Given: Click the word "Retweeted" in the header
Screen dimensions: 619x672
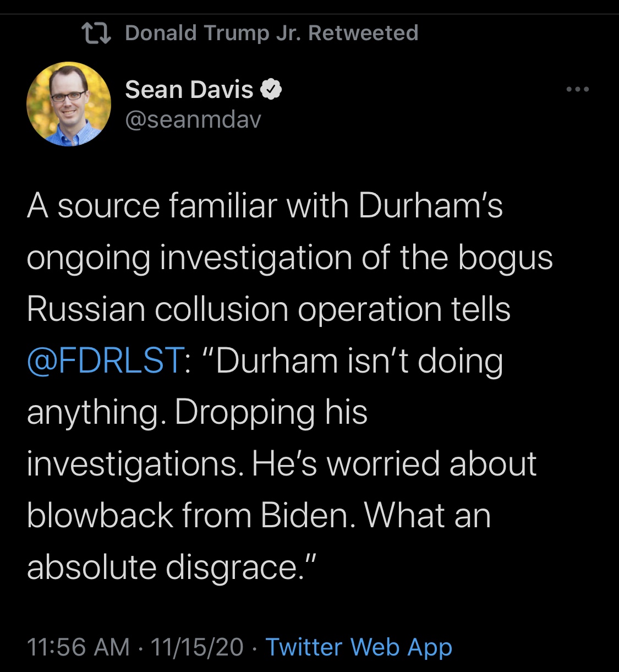Looking at the screenshot, I should point(363,33).
